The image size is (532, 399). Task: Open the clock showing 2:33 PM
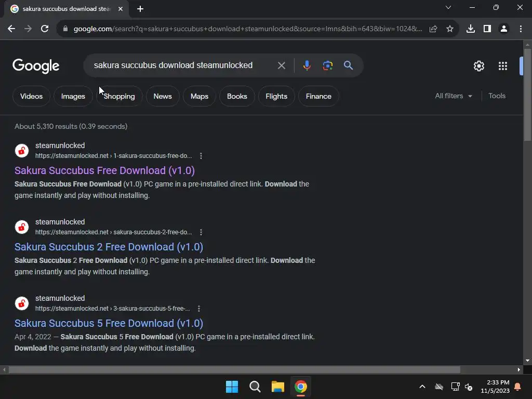click(x=495, y=387)
